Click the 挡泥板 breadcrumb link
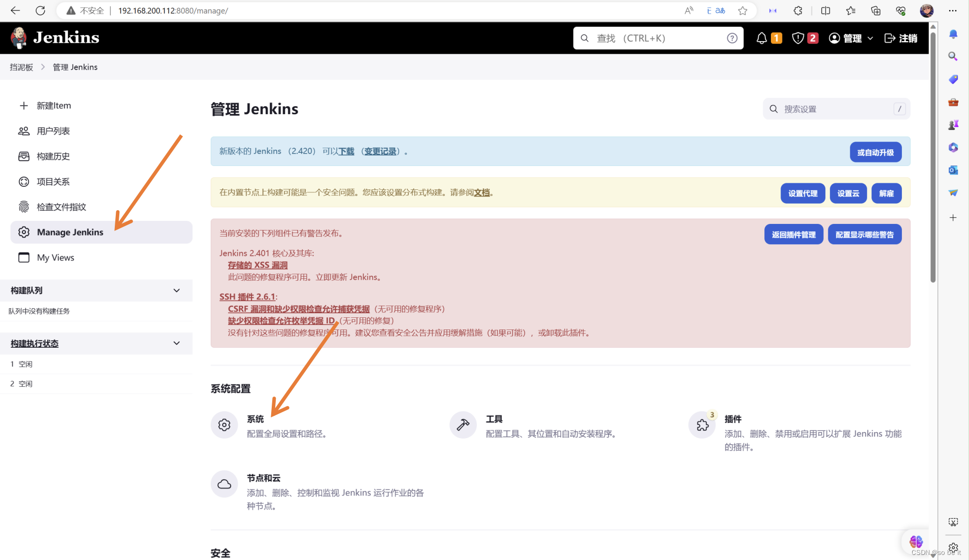The image size is (969, 560). coord(21,67)
